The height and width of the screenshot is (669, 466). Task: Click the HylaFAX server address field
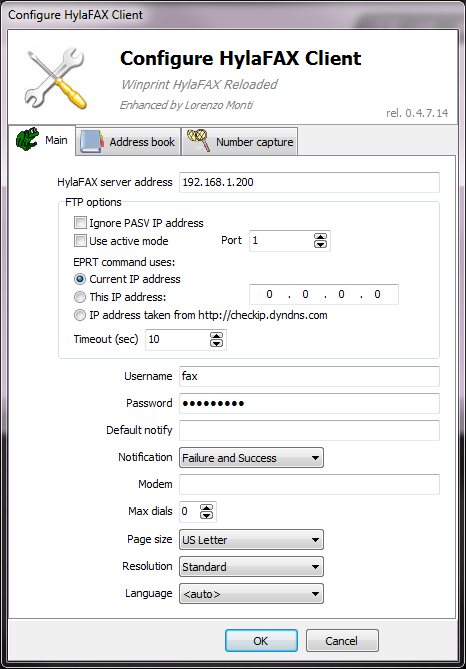309,183
